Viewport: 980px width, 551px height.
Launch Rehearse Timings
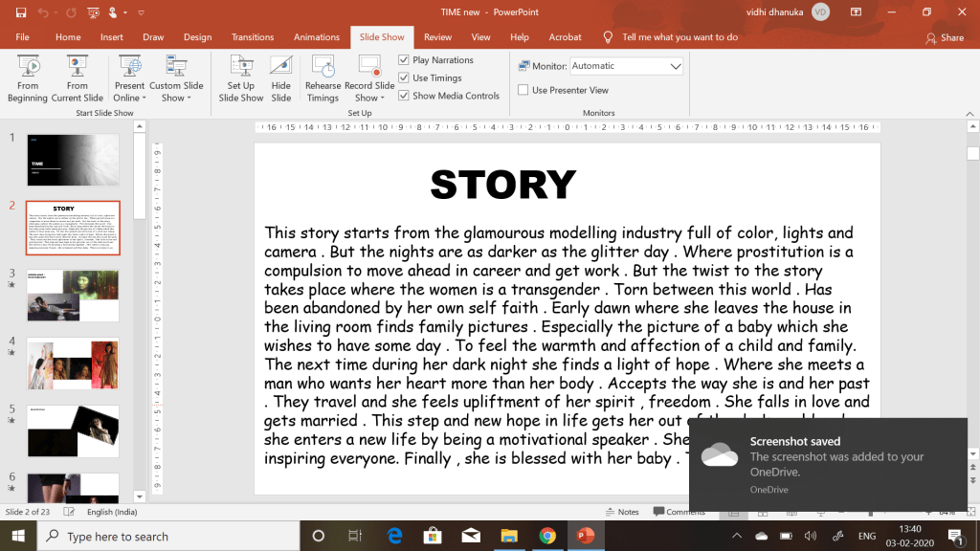323,78
